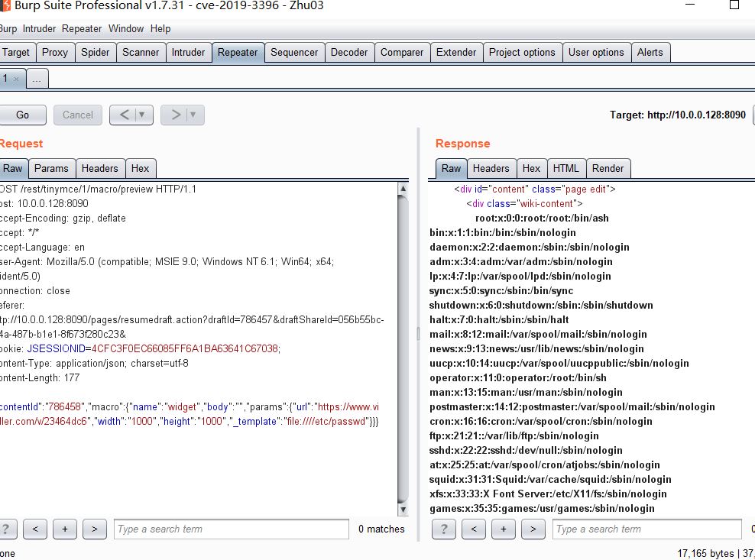
Task: Click the operator:x:11:0 response line
Action: [x=518, y=378]
